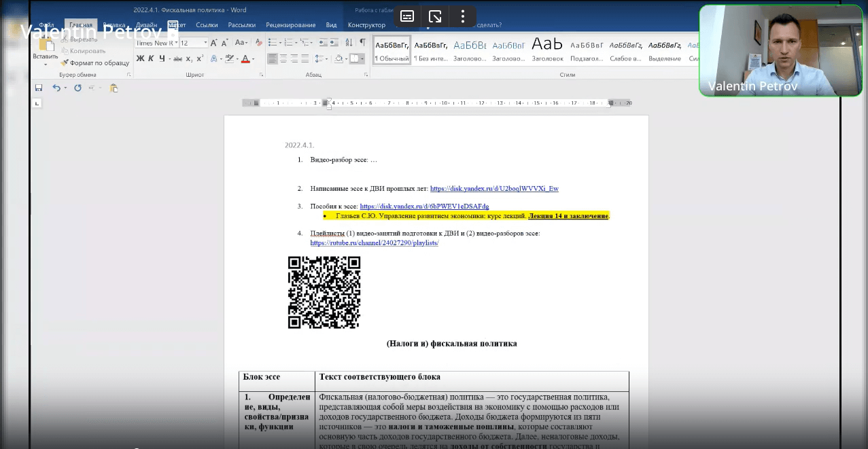Open the font size dropdown
The height and width of the screenshot is (449, 868).
pos(204,43)
